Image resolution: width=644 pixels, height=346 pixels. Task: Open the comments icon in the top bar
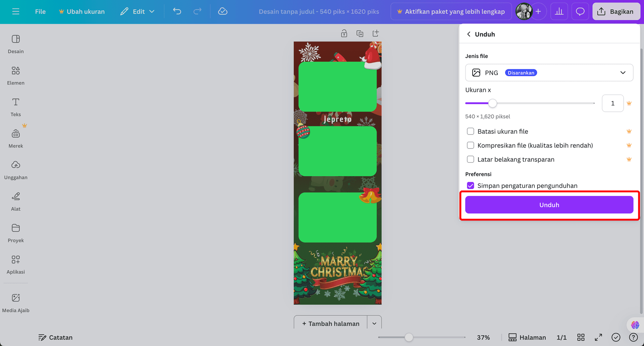[580, 11]
